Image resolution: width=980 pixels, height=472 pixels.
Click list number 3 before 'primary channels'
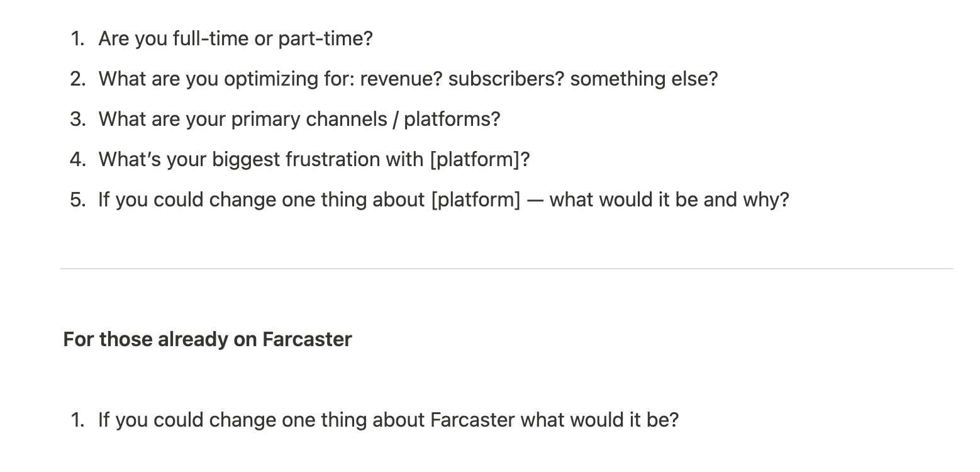[77, 120]
